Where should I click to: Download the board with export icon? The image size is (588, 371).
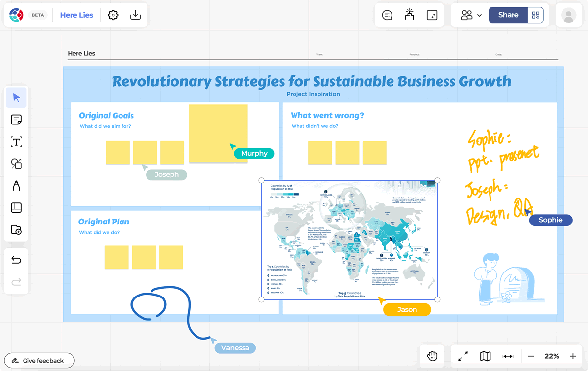click(136, 15)
